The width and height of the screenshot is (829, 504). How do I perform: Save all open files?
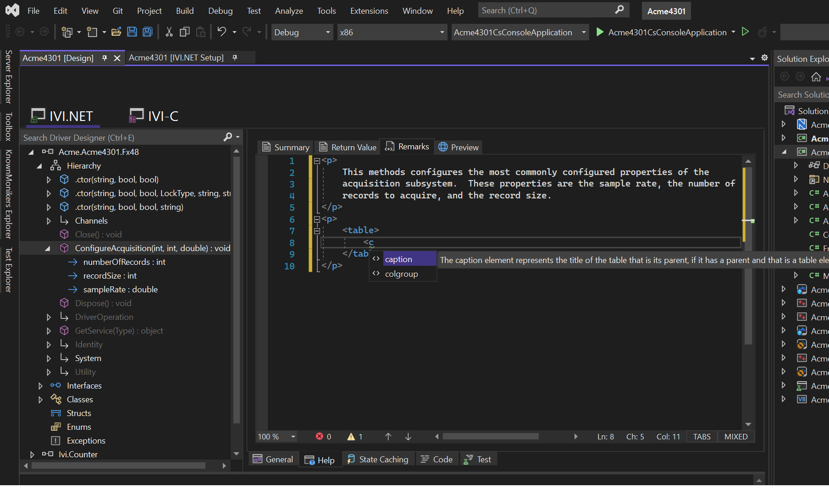click(147, 32)
